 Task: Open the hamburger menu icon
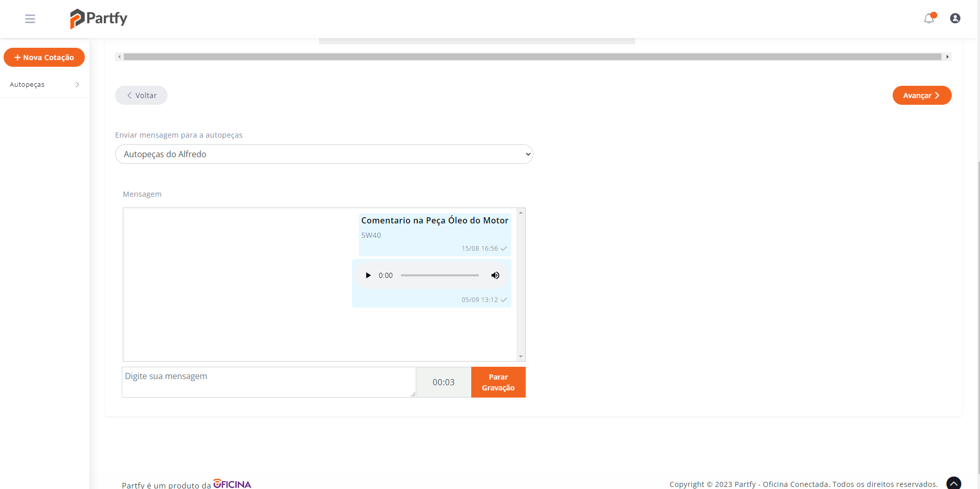[30, 19]
